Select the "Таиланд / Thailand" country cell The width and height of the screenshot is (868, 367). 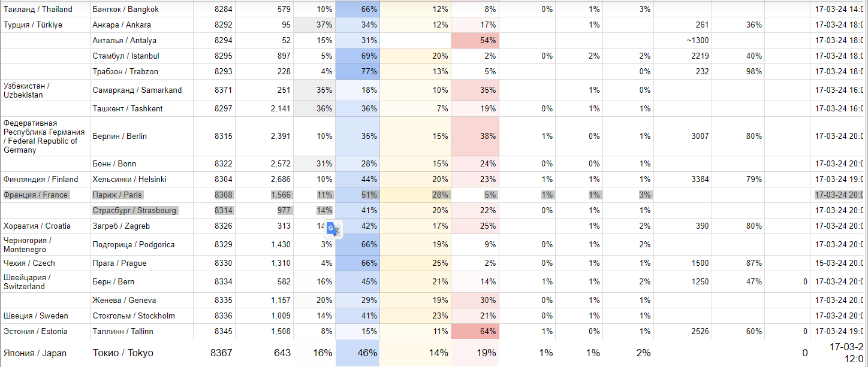[x=38, y=10]
